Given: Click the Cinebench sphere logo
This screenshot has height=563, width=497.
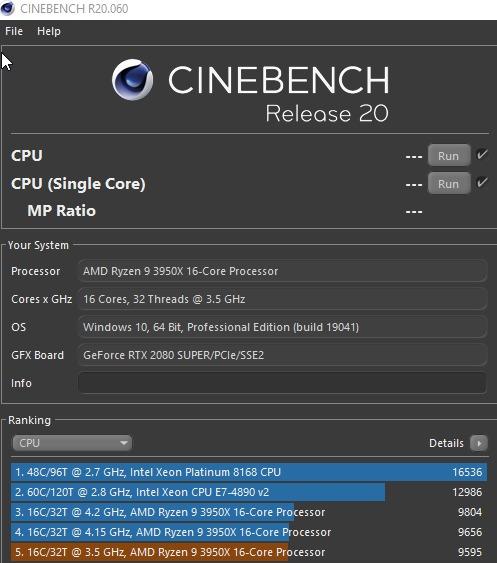Looking at the screenshot, I should click(x=133, y=80).
